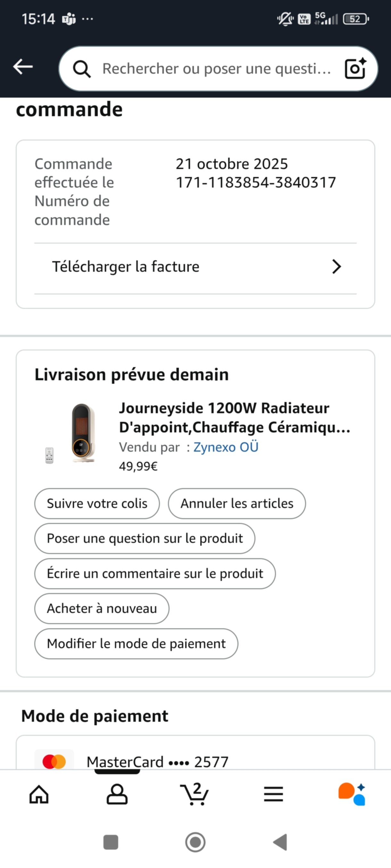Tap the search magnifier icon

(x=82, y=69)
